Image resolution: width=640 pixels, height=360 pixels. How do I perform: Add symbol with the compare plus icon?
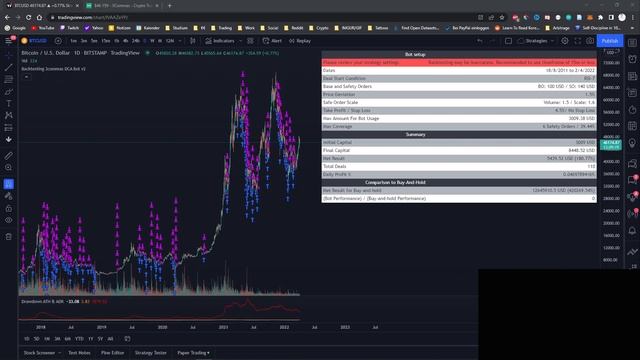tap(58, 41)
